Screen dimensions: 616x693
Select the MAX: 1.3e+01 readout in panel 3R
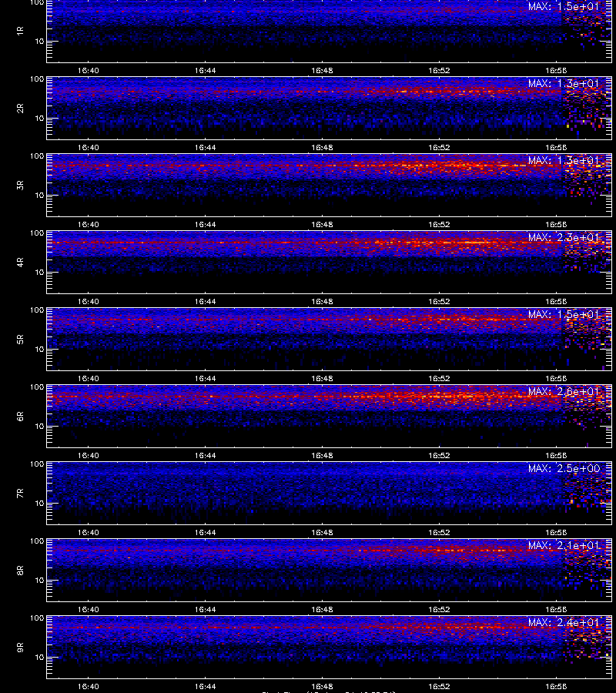564,160
